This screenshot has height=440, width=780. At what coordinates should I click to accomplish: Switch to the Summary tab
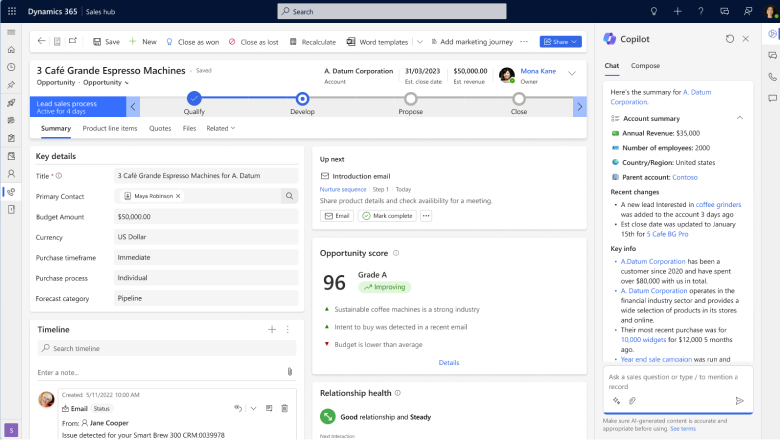point(56,128)
